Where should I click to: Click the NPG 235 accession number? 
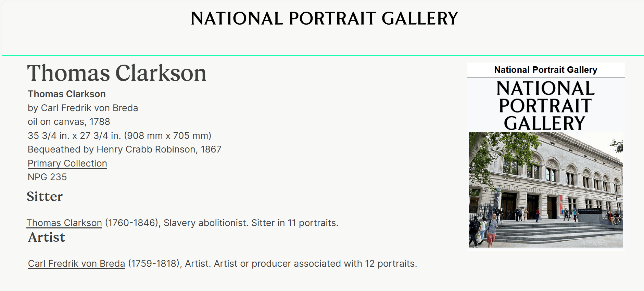click(47, 177)
